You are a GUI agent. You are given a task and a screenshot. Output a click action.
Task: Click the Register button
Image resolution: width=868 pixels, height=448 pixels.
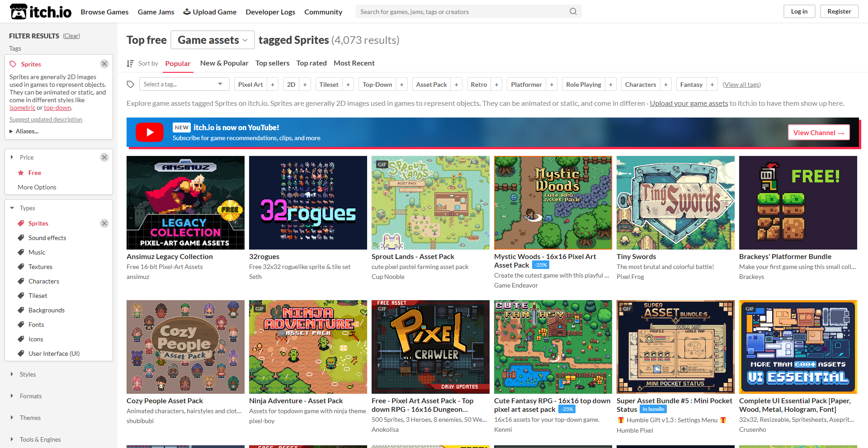[839, 11]
